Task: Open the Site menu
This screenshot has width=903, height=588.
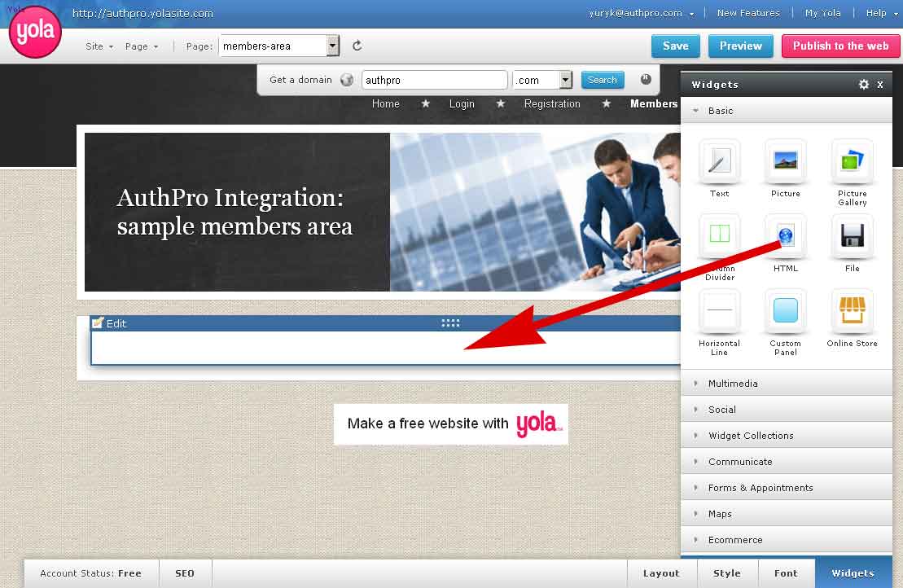Action: point(99,46)
